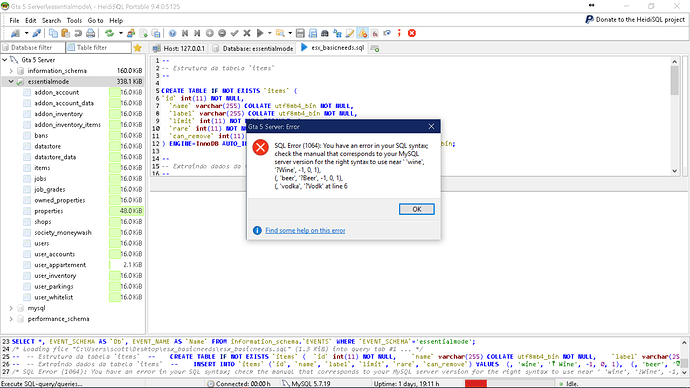Open 'Find some help on this error' link

tap(305, 231)
